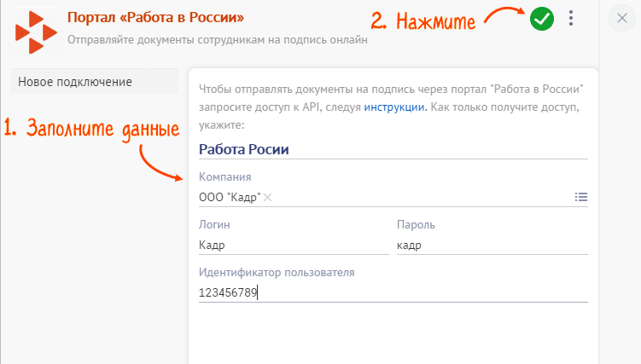The width and height of the screenshot is (641, 364).
Task: Select the «Новое подключение» tab
Action: coord(75,82)
